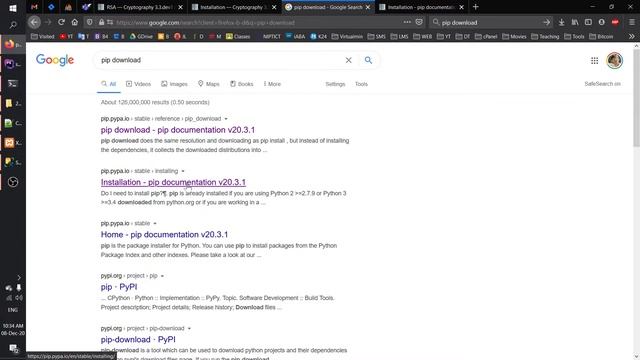Show hidden system tray icons
The image size is (640, 360).
pos(19,278)
